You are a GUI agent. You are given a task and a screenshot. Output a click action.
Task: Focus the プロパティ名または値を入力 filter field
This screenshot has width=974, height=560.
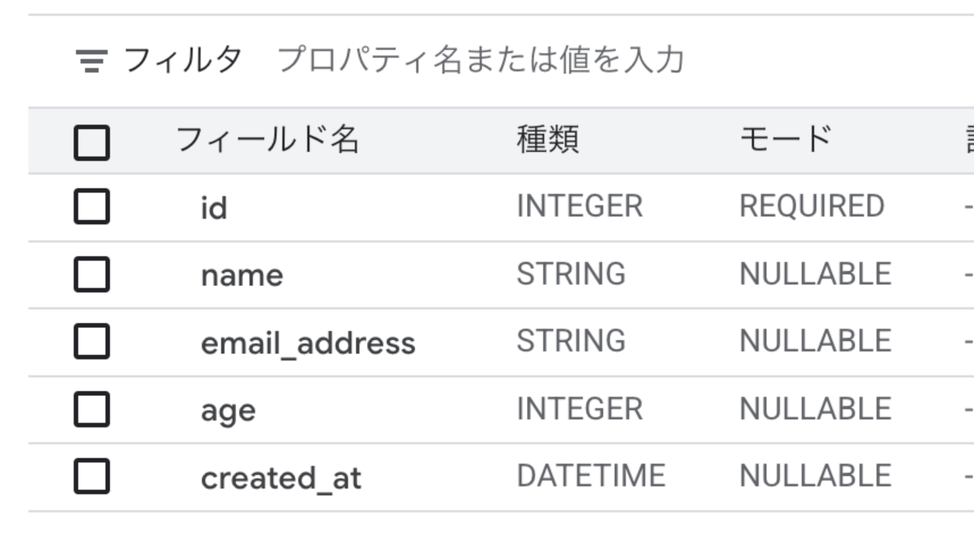(481, 60)
